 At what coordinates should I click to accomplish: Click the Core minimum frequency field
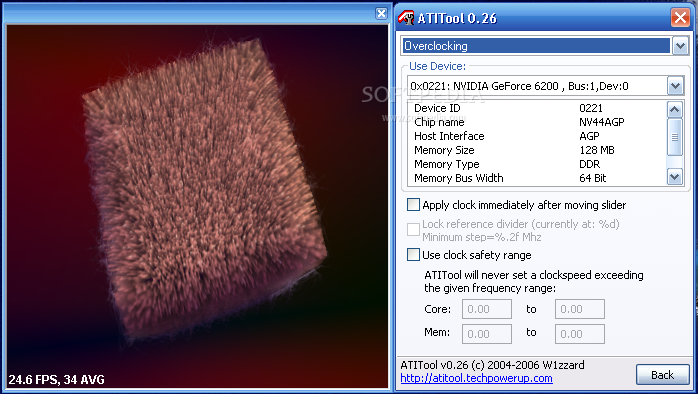pos(487,309)
